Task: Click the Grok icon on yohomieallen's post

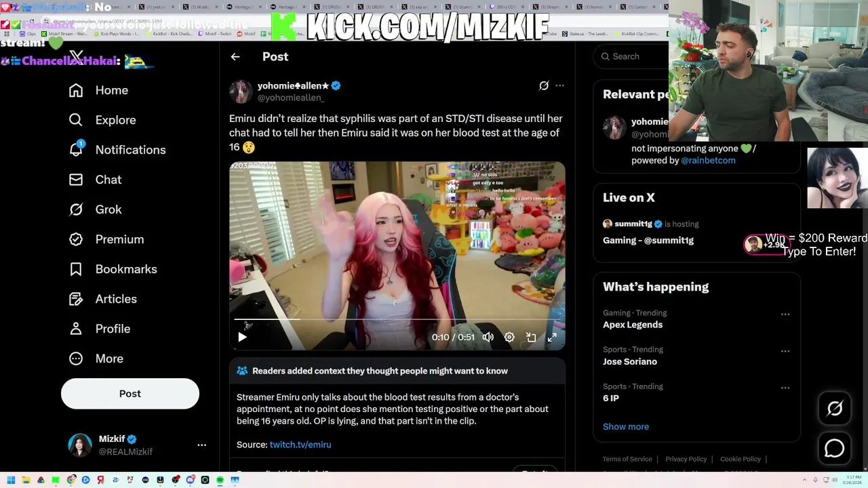Action: 544,85
